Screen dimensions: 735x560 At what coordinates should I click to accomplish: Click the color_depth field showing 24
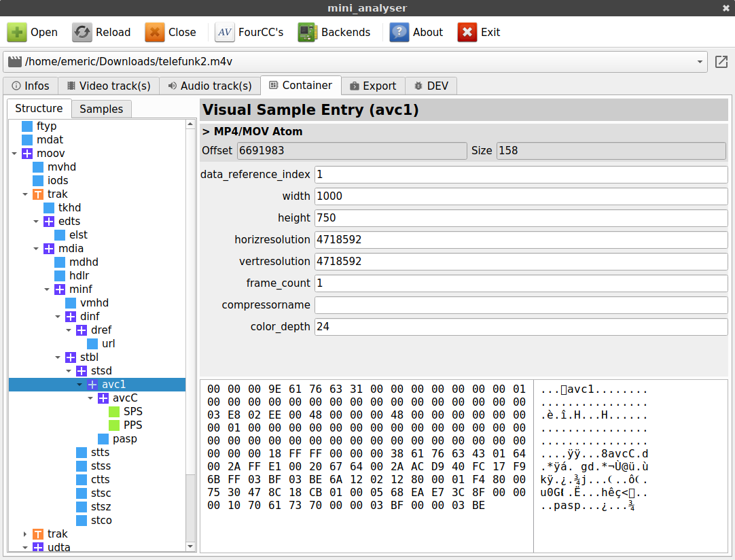tap(521, 326)
